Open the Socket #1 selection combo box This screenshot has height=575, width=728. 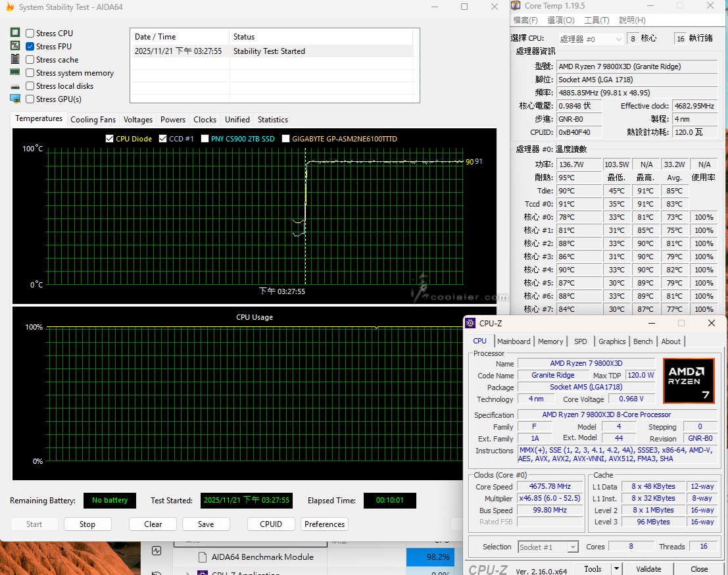tap(548, 547)
